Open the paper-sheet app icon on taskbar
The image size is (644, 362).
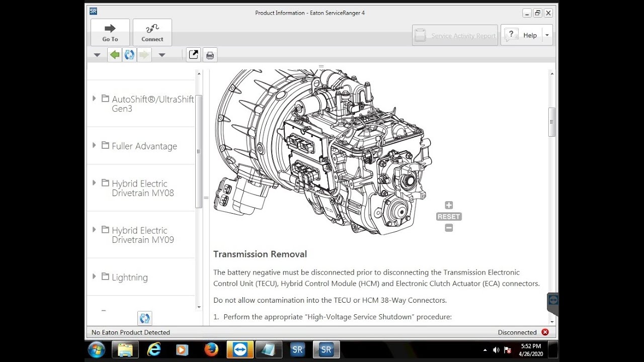coord(269,350)
